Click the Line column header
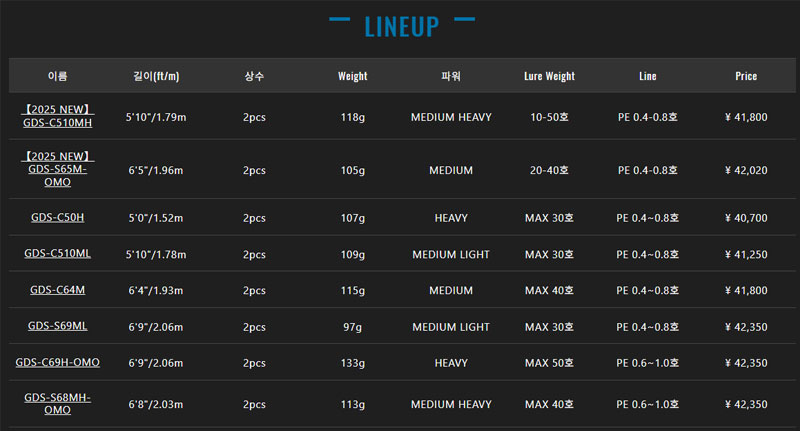This screenshot has width=800, height=431. (647, 76)
